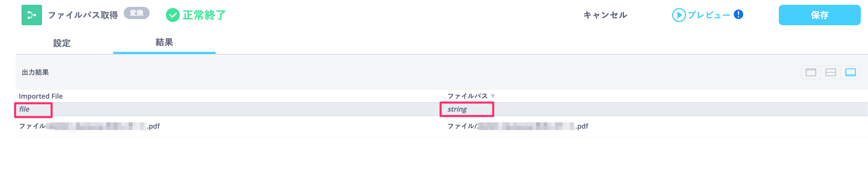Image resolution: width=868 pixels, height=172 pixels.
Task: Click the 変換 badge
Action: (x=136, y=13)
